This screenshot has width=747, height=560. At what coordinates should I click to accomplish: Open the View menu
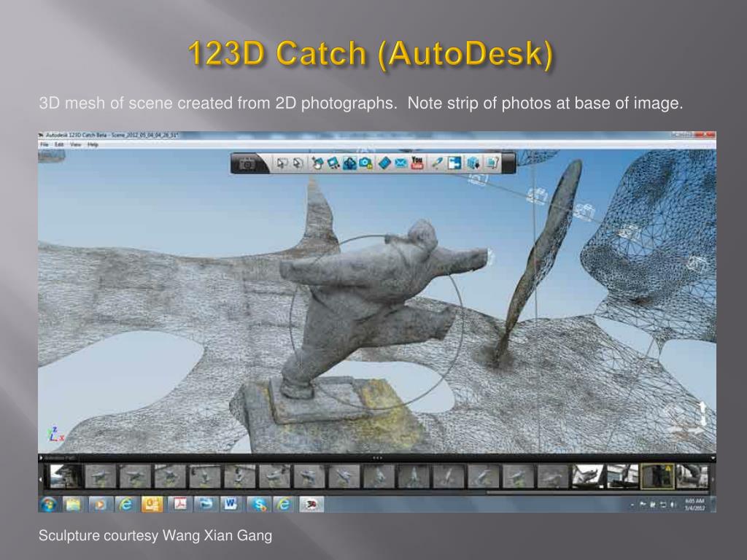tap(75, 144)
